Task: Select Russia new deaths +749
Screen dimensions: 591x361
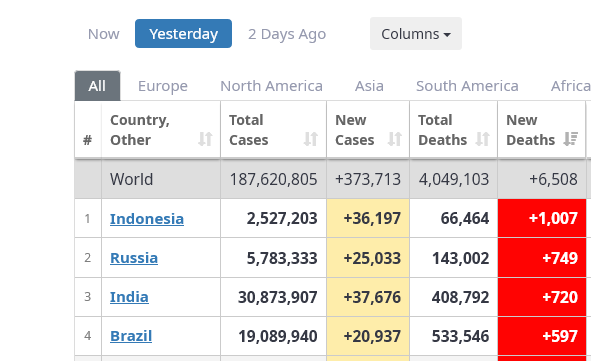Action: click(x=560, y=258)
